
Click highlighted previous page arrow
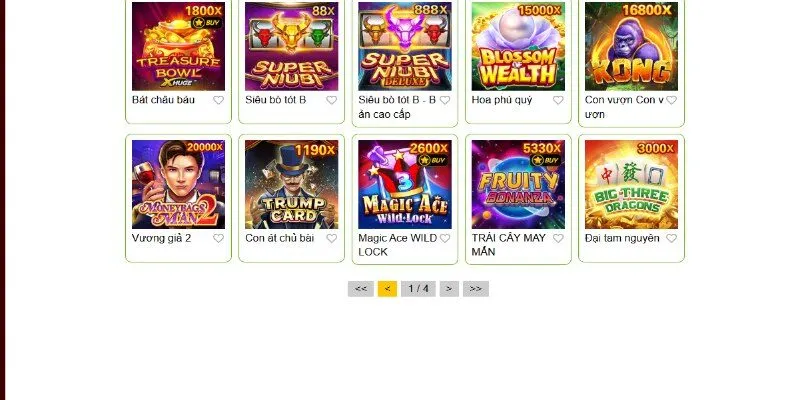[387, 289]
